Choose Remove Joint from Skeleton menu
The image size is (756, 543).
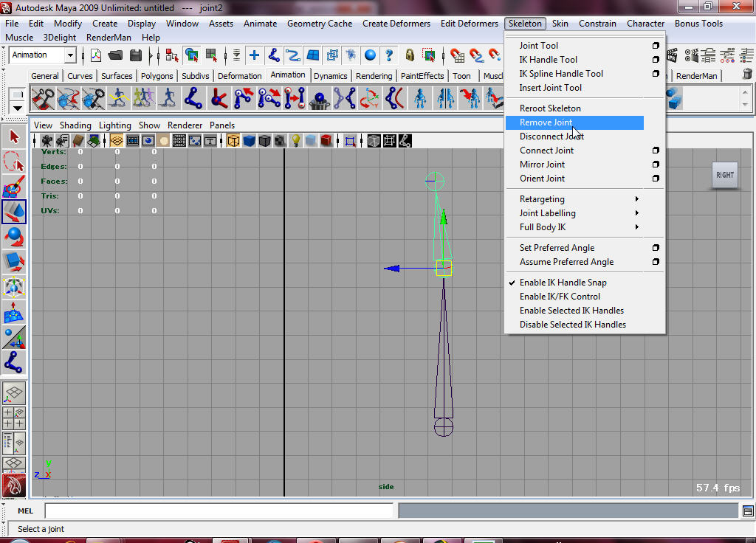click(x=574, y=122)
